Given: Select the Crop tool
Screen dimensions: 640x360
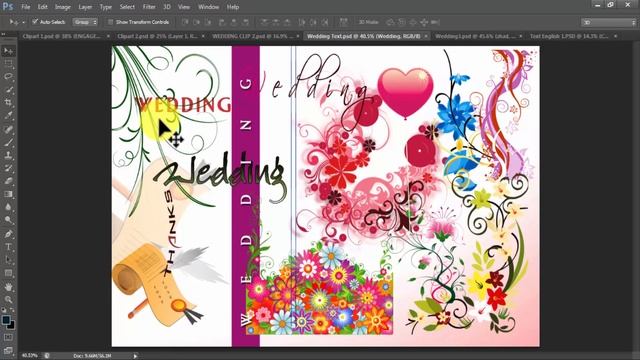Looking at the screenshot, I should tap(8, 102).
